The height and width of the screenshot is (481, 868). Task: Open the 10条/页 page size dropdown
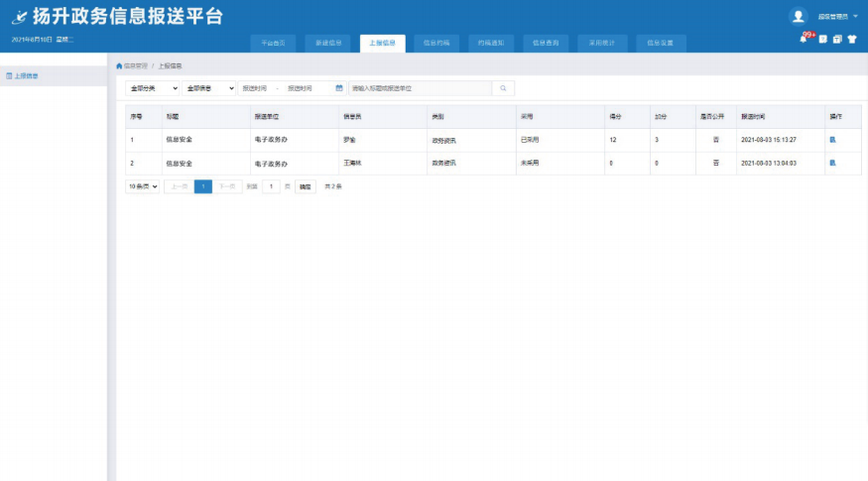[143, 186]
